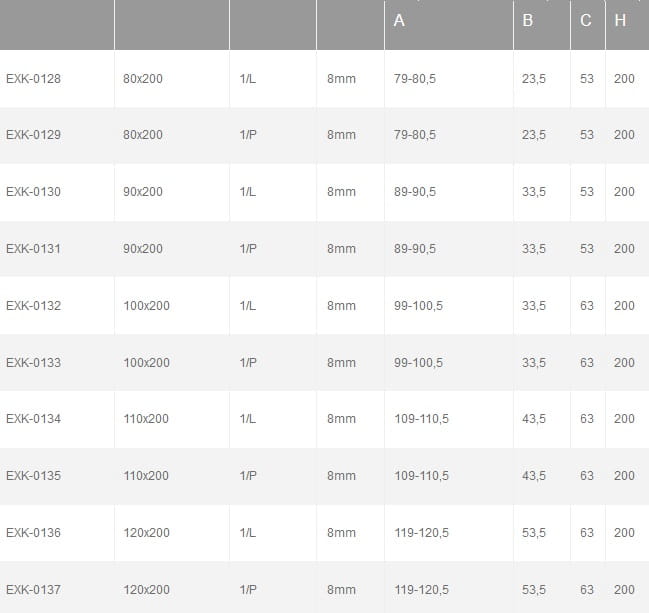The height and width of the screenshot is (613, 649).
Task: Click the EXK-0130 row code
Action: [34, 192]
